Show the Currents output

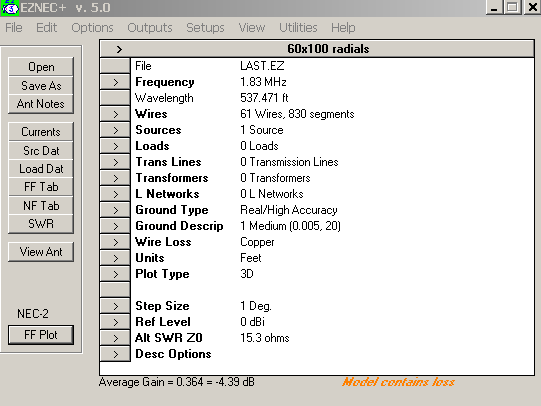pos(41,132)
